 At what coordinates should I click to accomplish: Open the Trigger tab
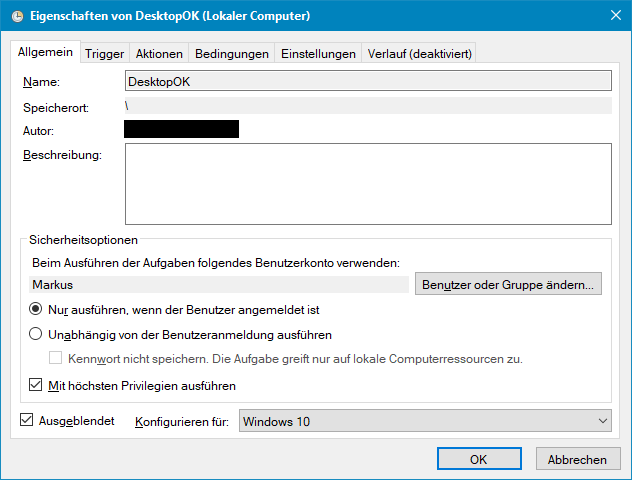105,54
